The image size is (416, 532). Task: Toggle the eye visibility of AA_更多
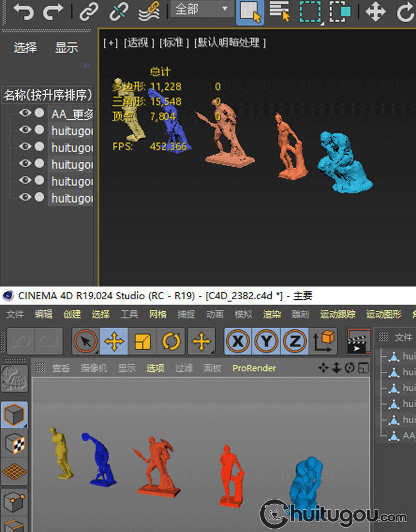click(25, 112)
